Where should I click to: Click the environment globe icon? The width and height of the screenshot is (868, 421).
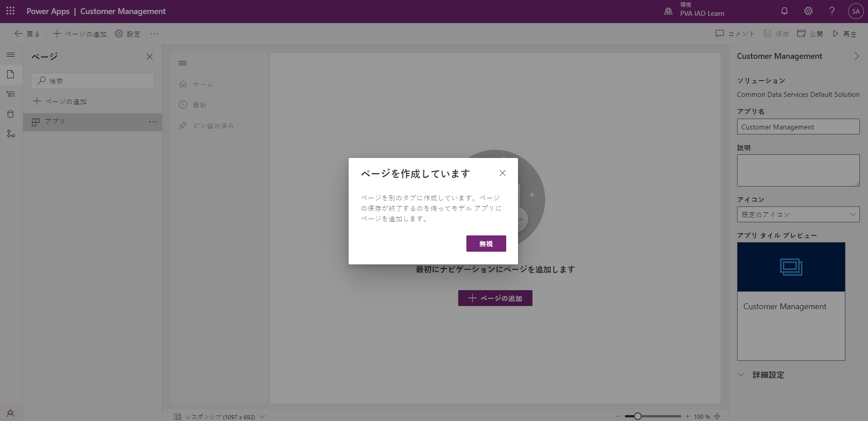point(668,11)
